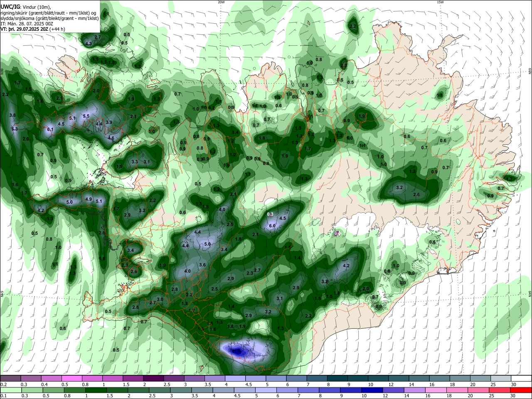Click the deep blue swatch between 10 and 12
This screenshot has width=532, height=399.
tap(372, 390)
